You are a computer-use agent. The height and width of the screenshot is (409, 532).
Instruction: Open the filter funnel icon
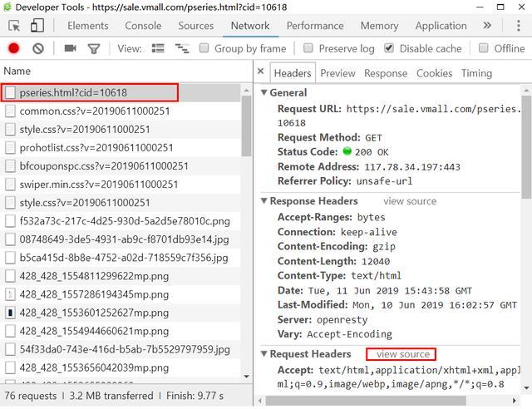94,49
